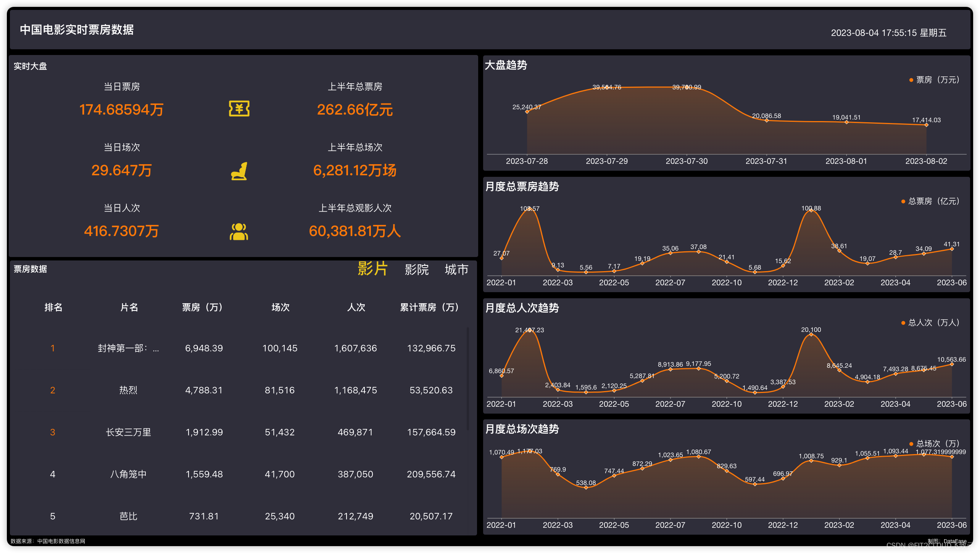Toggle the 总人次（万人）legend marker
The height and width of the screenshot is (553, 980).
tap(903, 323)
